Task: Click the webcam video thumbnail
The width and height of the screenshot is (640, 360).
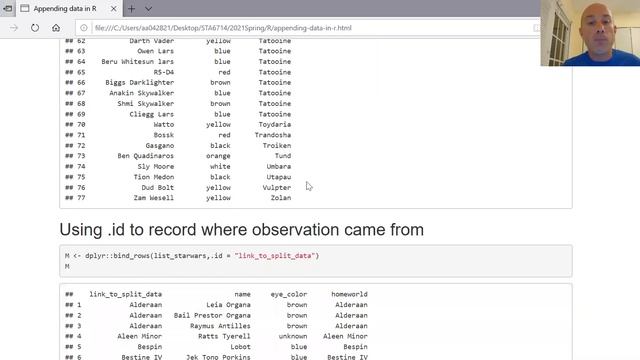Action: [x=590, y=33]
